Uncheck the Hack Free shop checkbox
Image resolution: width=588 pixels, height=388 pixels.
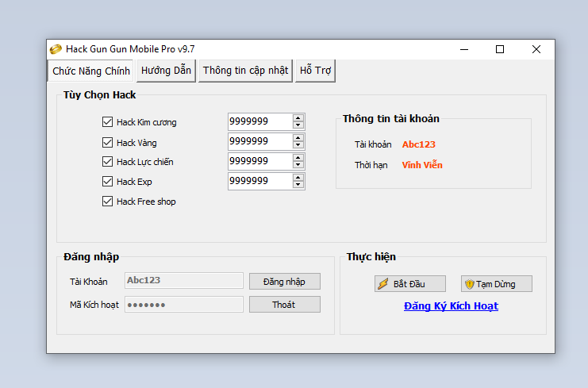[108, 202]
